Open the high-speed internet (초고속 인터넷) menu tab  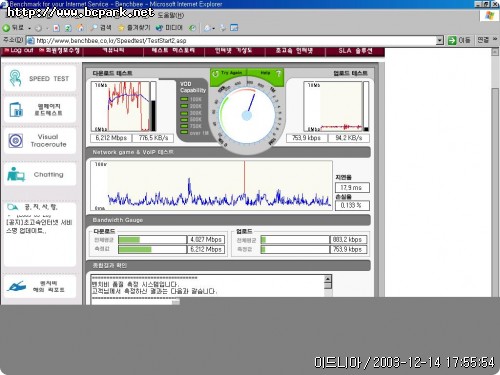click(x=294, y=51)
